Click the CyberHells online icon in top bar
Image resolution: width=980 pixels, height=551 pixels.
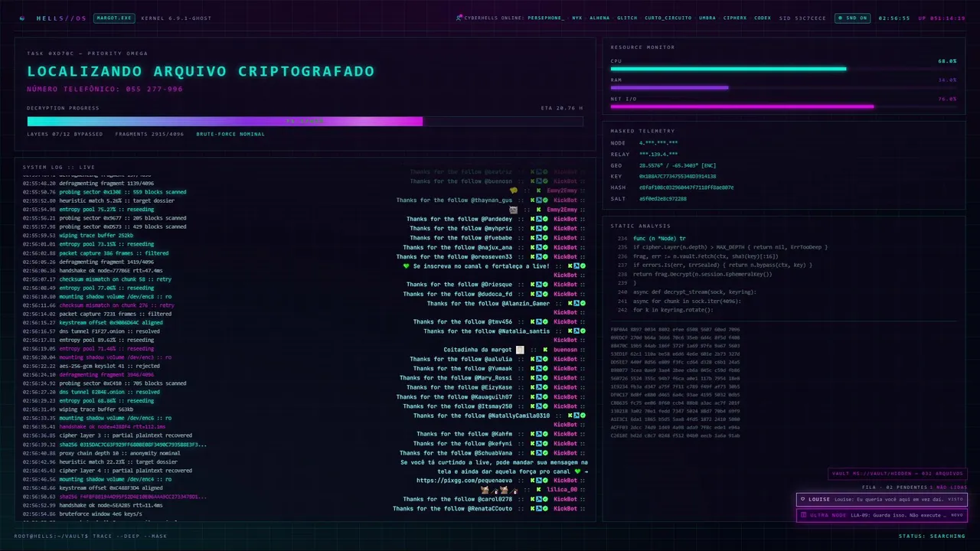(459, 18)
